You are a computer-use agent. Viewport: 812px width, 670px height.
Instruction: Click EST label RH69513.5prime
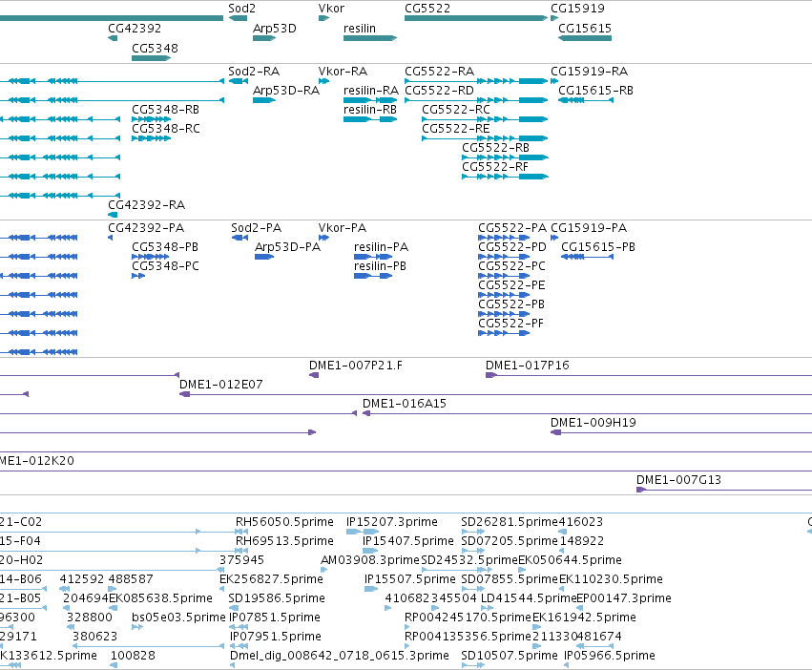tap(285, 541)
